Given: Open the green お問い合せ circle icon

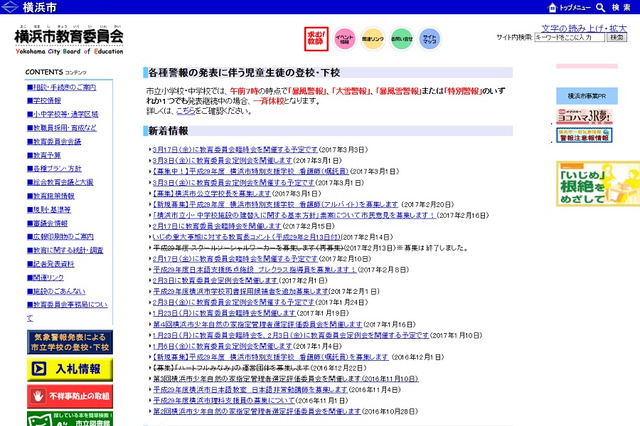Looking at the screenshot, I should click(x=402, y=39).
